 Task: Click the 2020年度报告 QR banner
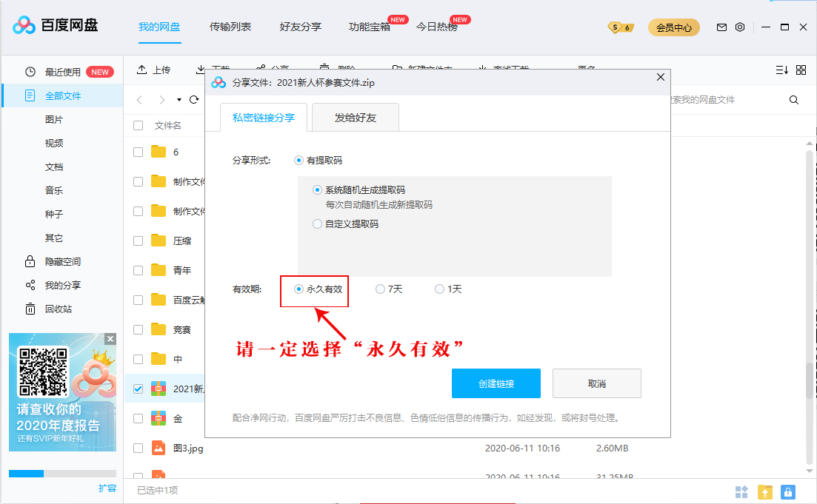[x=62, y=392]
